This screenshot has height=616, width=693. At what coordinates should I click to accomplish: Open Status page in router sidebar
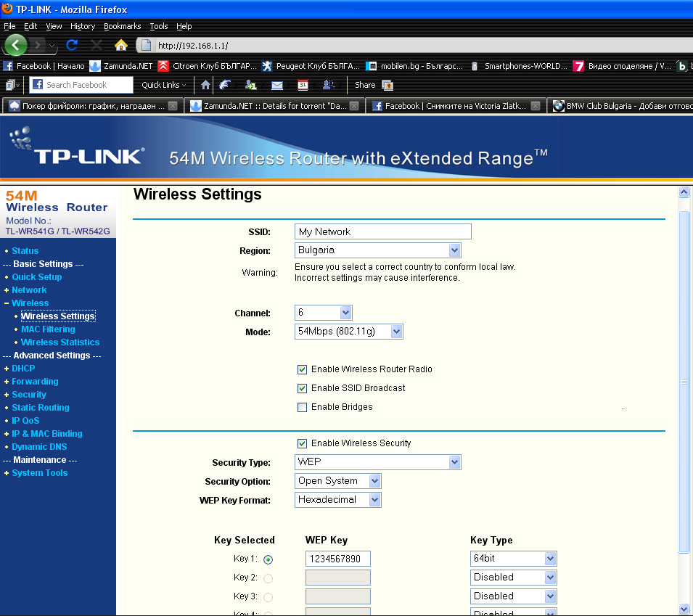[25, 250]
